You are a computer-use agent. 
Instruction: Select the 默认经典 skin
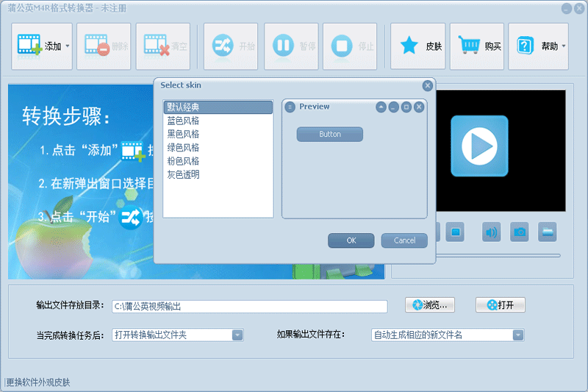click(218, 107)
